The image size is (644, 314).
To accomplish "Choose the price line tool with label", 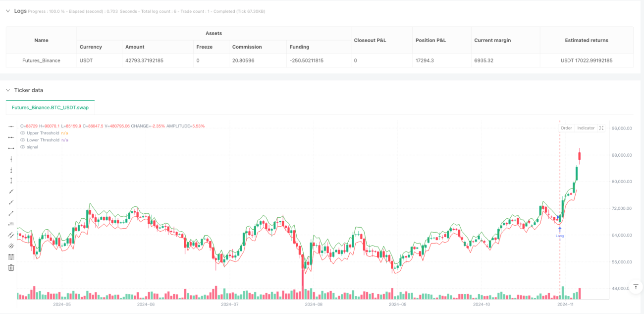I will tap(11, 224).
